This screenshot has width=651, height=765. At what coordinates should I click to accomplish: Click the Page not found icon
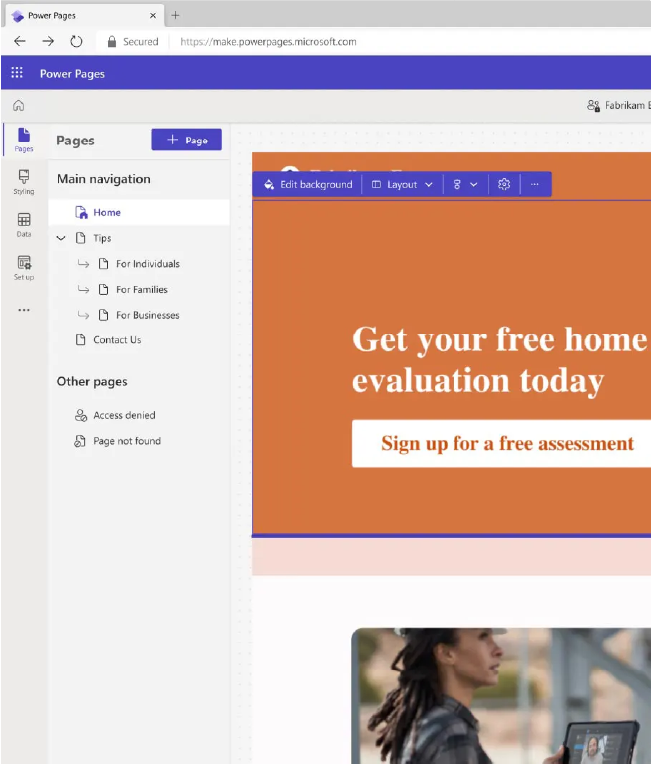click(x=80, y=441)
